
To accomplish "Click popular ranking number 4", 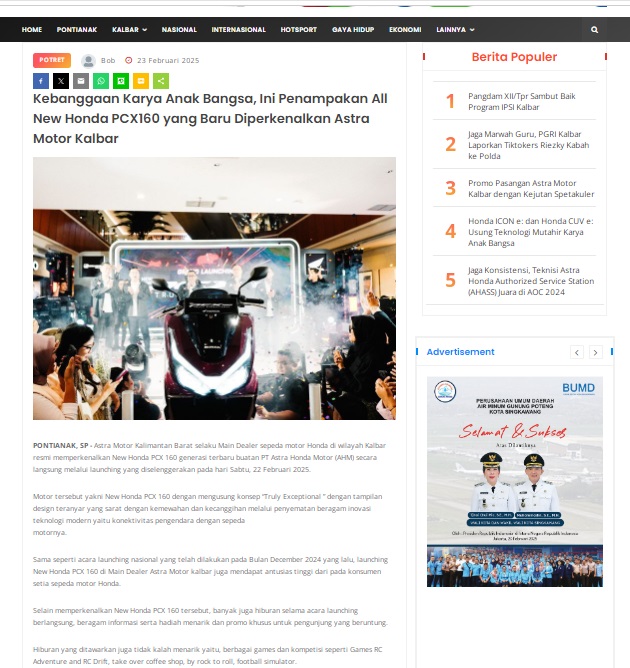I will [x=450, y=231].
